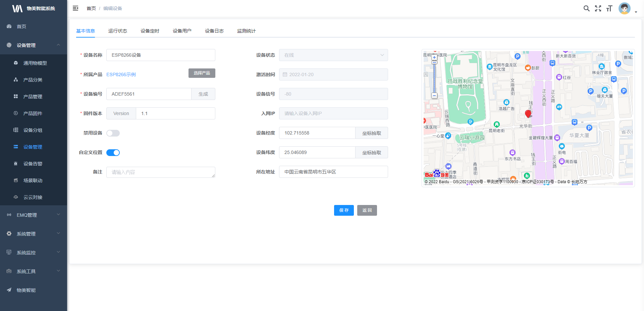The width and height of the screenshot is (644, 311).
Task: Open the user avatar menu
Action: (x=625, y=8)
